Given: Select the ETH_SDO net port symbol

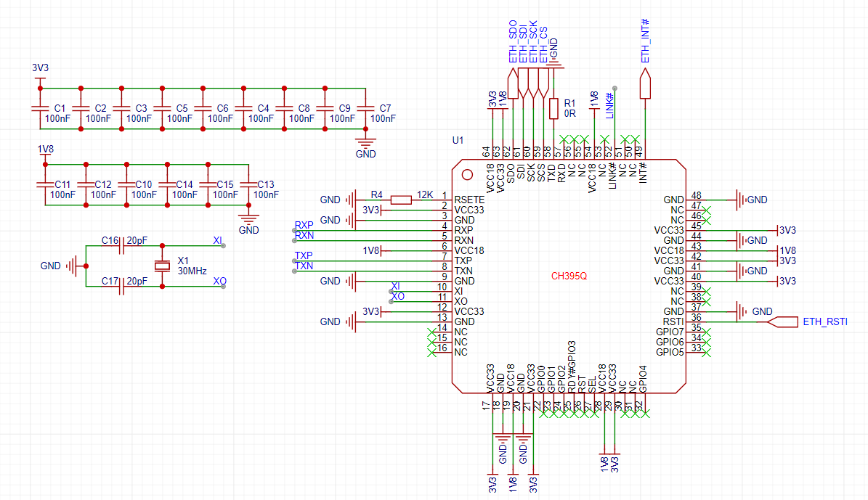Looking at the screenshot, I should click(513, 83).
